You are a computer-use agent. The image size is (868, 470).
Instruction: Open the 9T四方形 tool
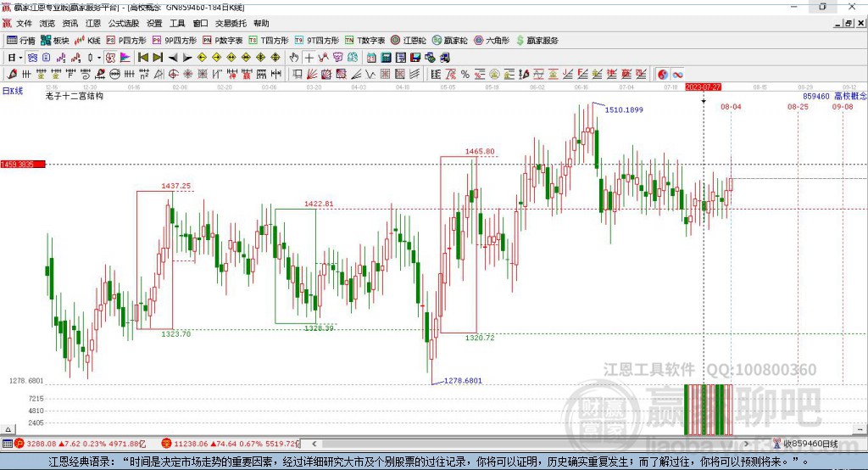[317, 41]
